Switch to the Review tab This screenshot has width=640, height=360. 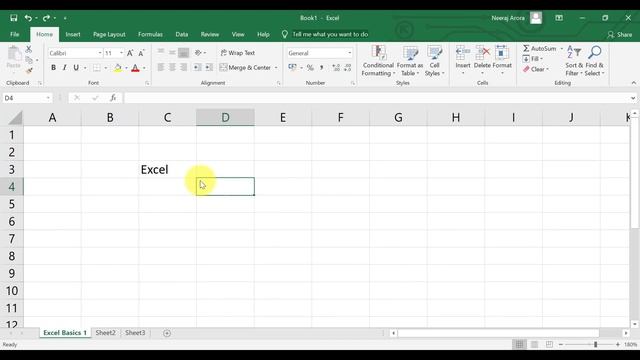tap(210, 34)
